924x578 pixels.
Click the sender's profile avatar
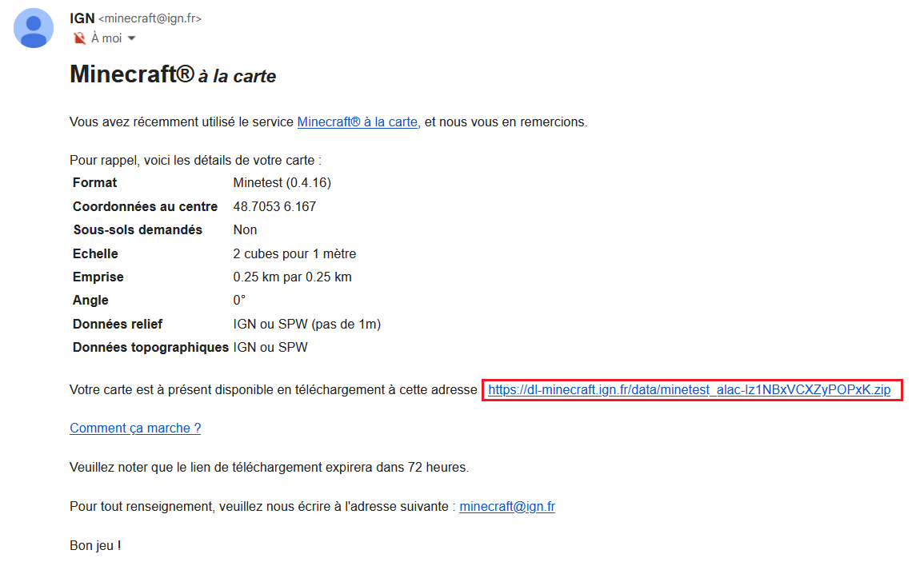click(34, 28)
